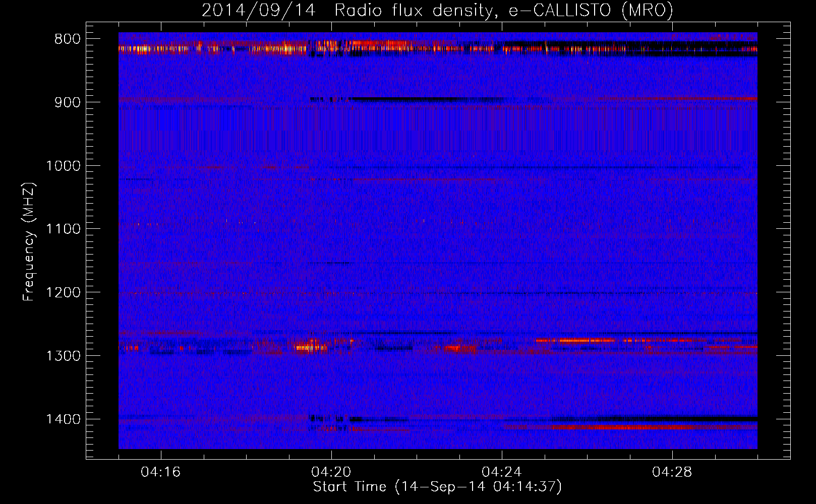The image size is (816, 504).
Task: Click the 1300 frequency tick label
Action: 63,356
